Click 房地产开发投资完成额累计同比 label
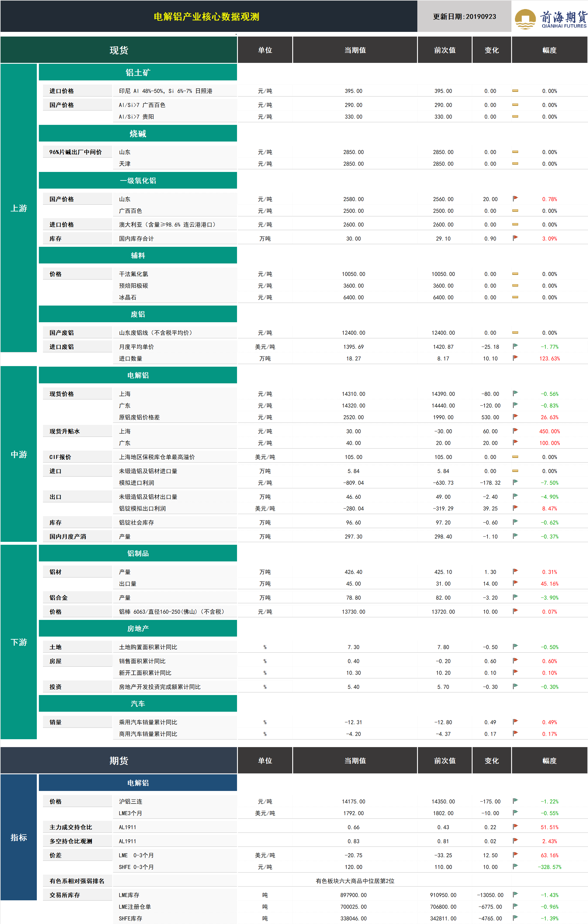The height and width of the screenshot is (924, 588). coord(160,687)
